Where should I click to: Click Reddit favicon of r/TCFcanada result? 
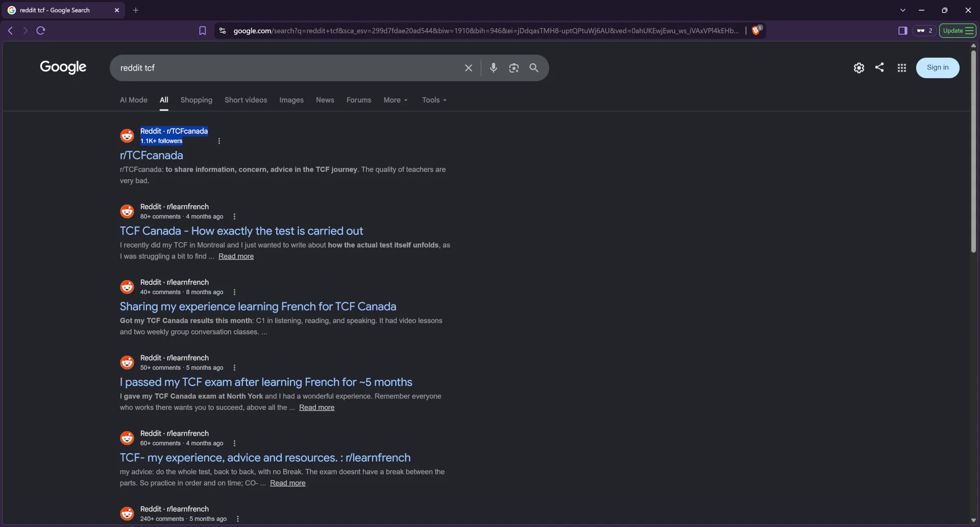(x=127, y=136)
